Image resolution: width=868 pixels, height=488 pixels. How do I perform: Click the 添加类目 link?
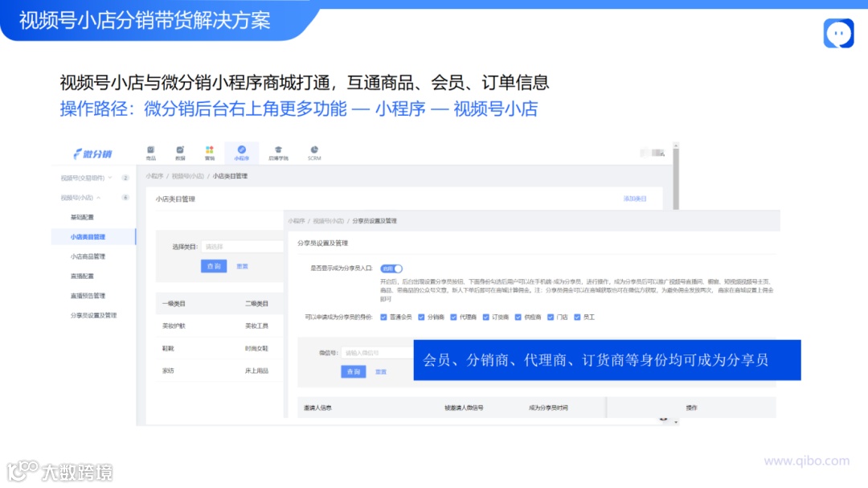[635, 199]
